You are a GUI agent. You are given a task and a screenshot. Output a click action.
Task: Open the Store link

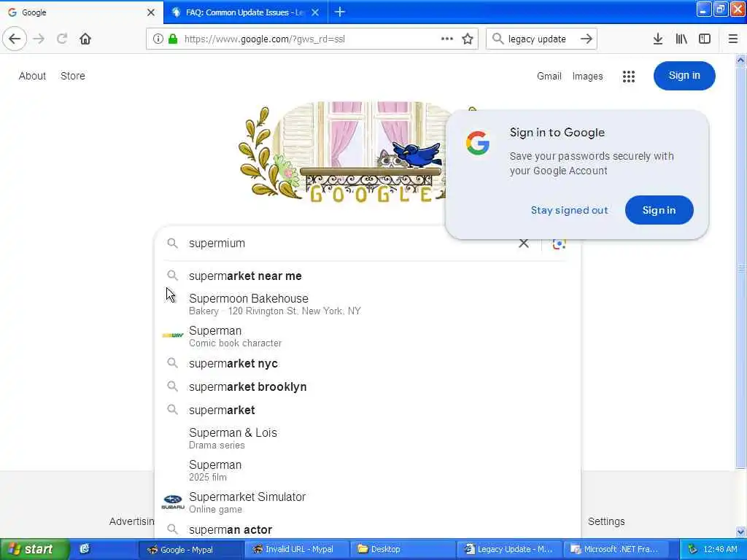73,76
